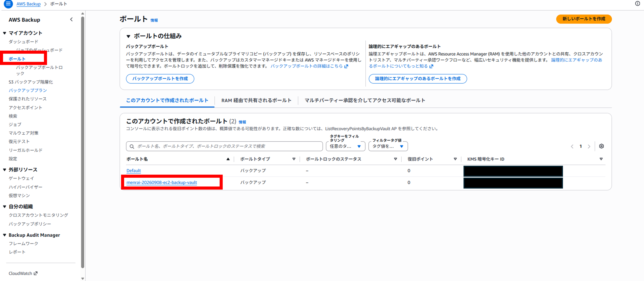
Task: Open バックアップボールトの詳細はこちら link
Action: click(309, 66)
